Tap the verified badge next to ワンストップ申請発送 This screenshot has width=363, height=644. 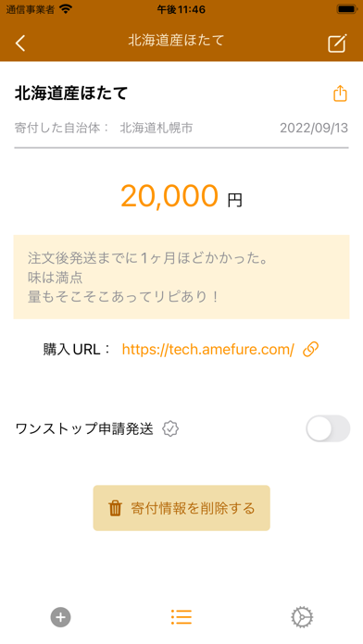170,428
